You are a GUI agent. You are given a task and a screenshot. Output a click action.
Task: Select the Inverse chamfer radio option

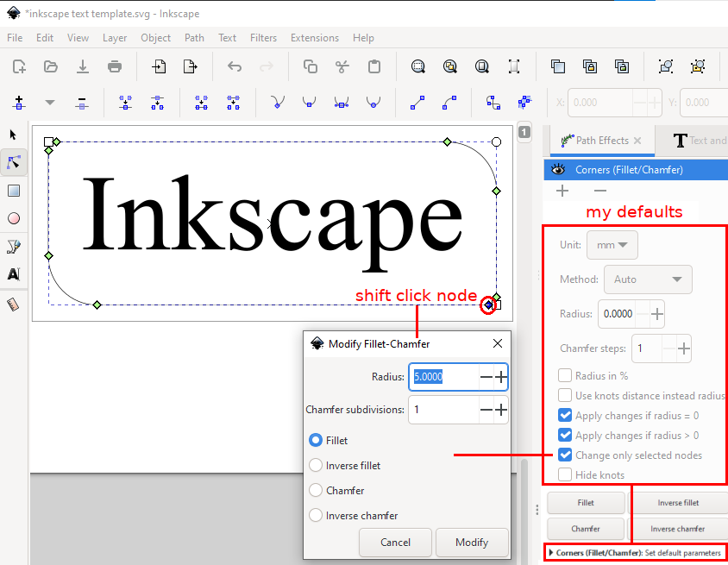(x=316, y=515)
